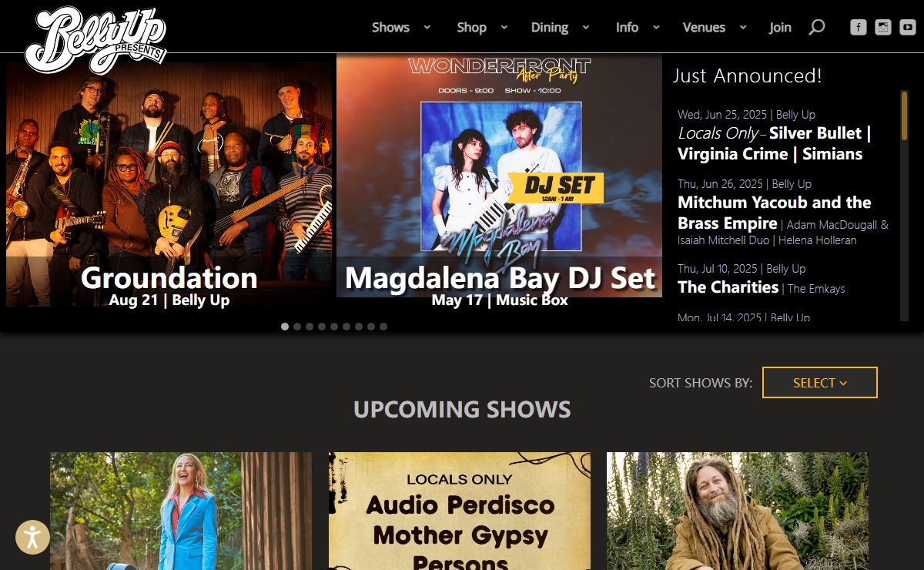Viewport: 924px width, 570px height.
Task: Click the Join menu link
Action: pyautogui.click(x=780, y=27)
